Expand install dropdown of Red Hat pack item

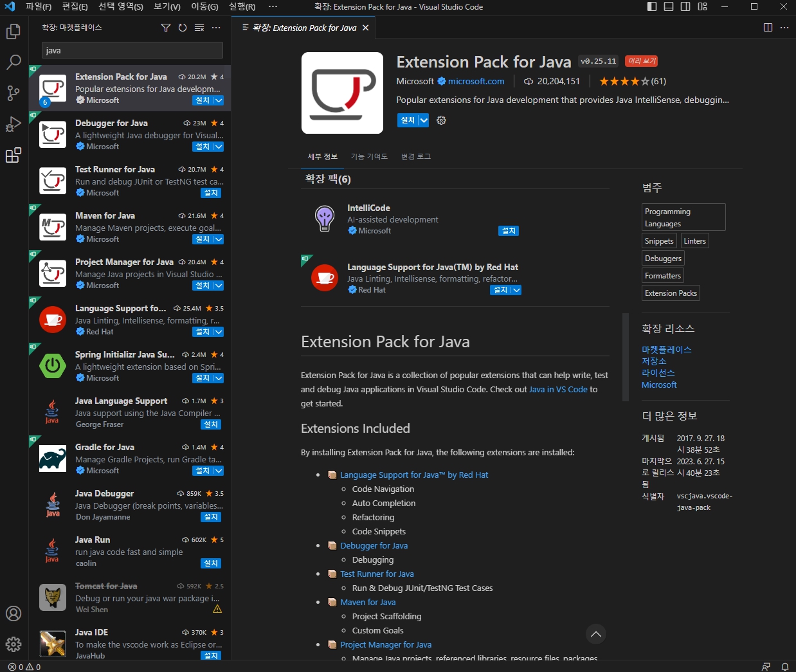[516, 290]
